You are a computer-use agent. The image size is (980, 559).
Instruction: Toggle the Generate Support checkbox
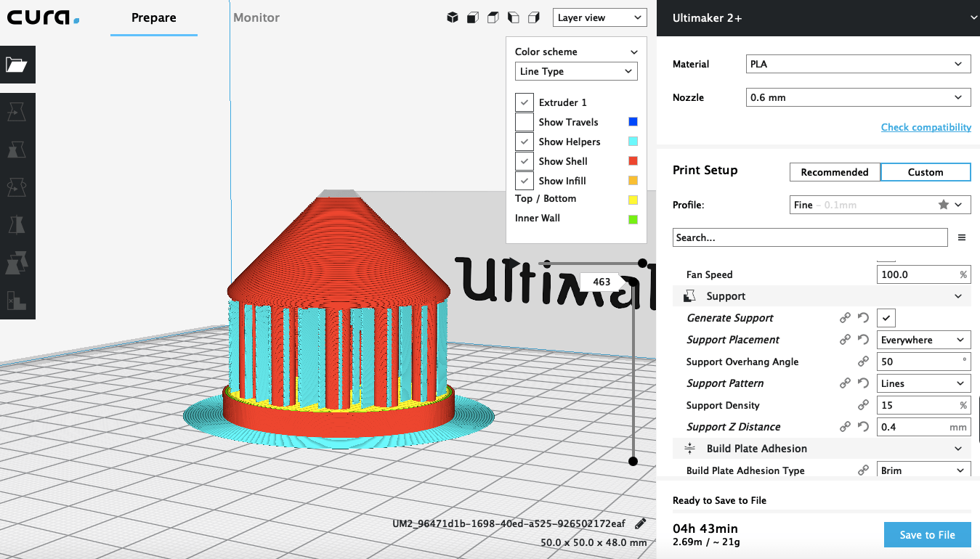tap(886, 318)
